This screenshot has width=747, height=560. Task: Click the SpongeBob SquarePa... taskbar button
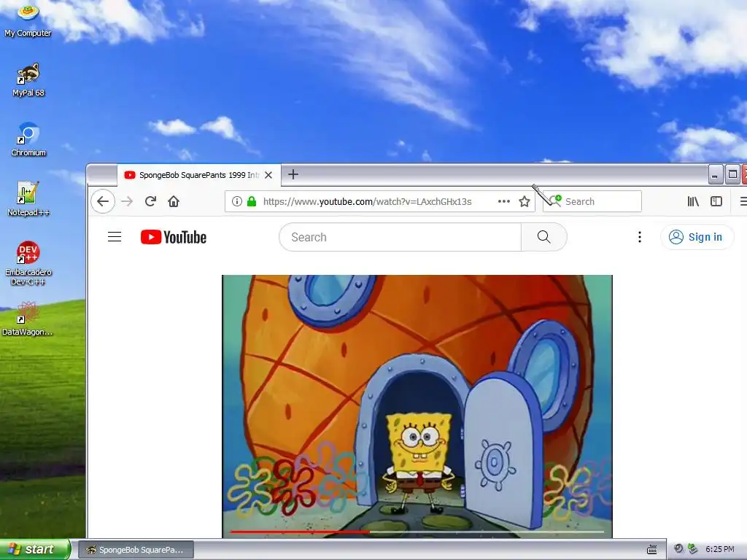pyautogui.click(x=136, y=550)
